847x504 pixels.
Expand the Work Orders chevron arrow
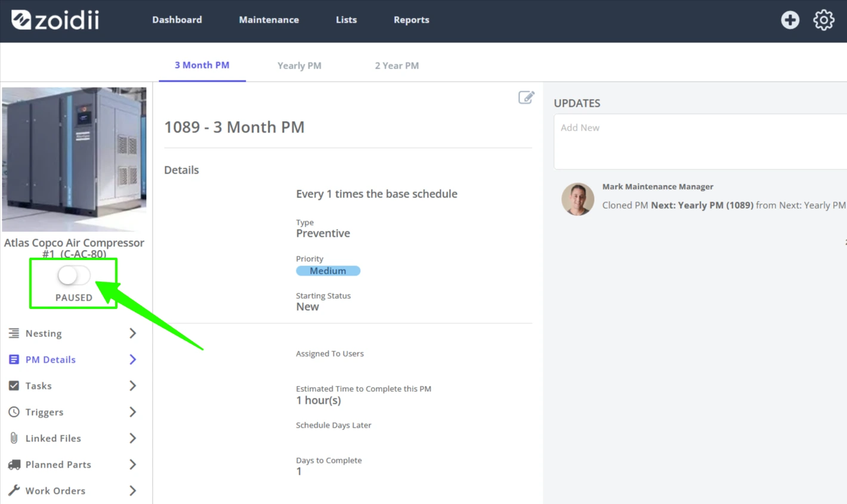(132, 490)
